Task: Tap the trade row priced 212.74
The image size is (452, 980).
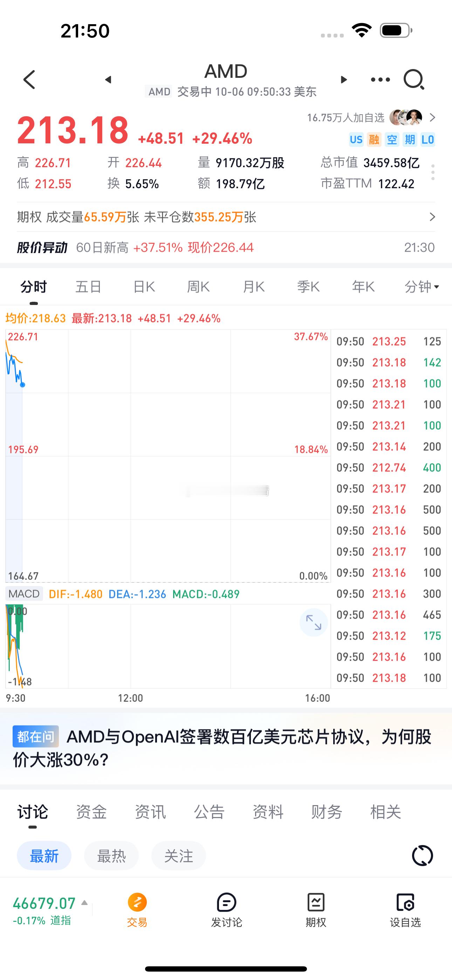Action: (389, 468)
